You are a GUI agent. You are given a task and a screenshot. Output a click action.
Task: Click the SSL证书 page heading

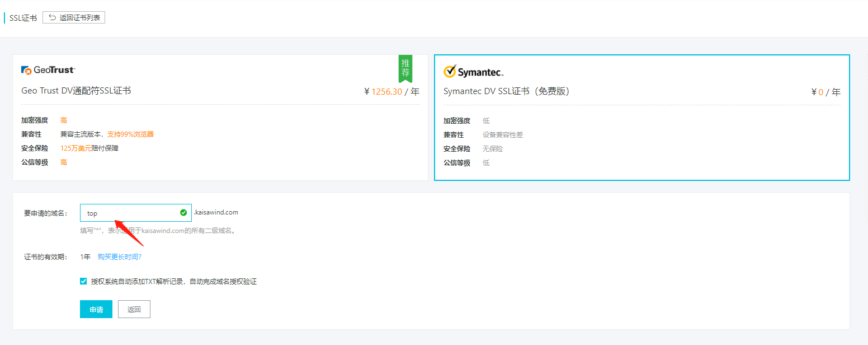point(23,18)
